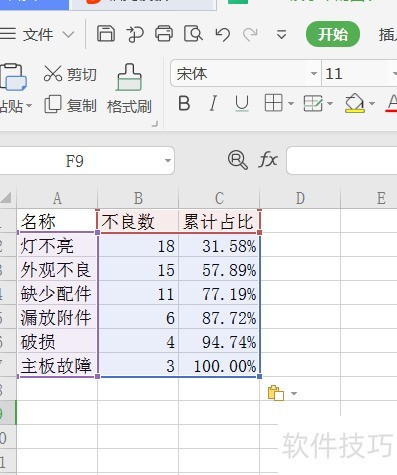Open the paste options dropdown near table

coord(294,394)
